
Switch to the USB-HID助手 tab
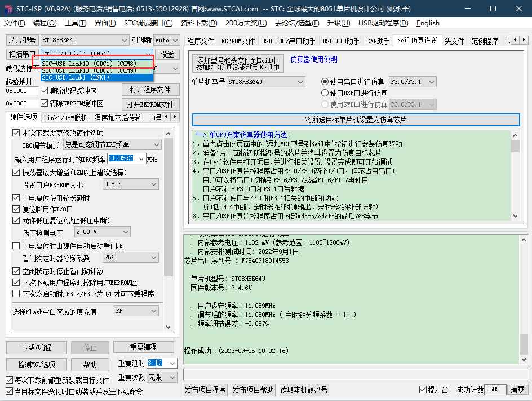coord(341,41)
